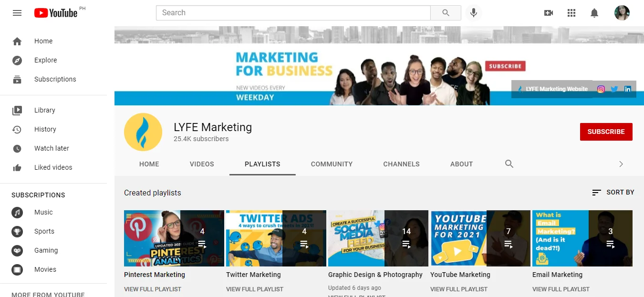Click the red SUBSCRIBE button
The height and width of the screenshot is (297, 644).
click(x=606, y=132)
